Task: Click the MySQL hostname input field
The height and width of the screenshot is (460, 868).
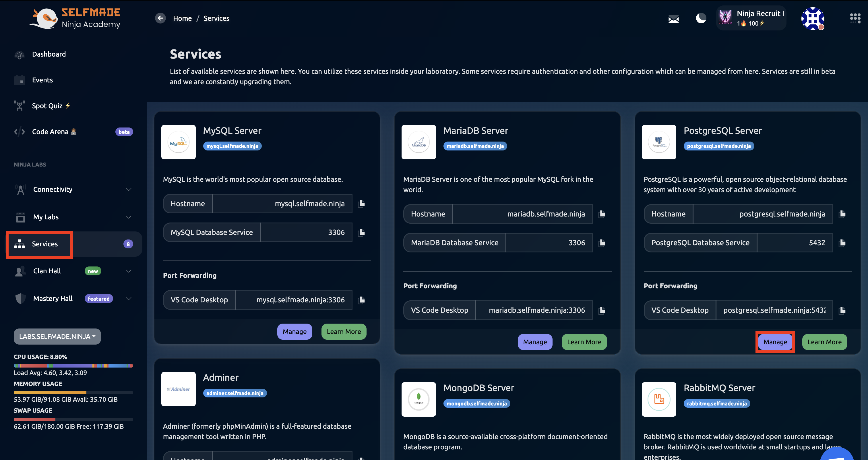Action: (x=282, y=204)
